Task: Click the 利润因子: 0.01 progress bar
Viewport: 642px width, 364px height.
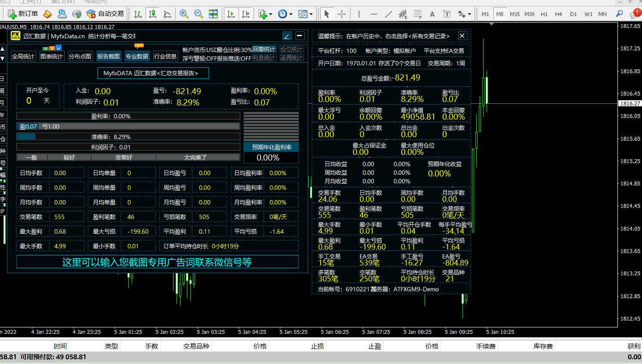Action: click(x=128, y=147)
